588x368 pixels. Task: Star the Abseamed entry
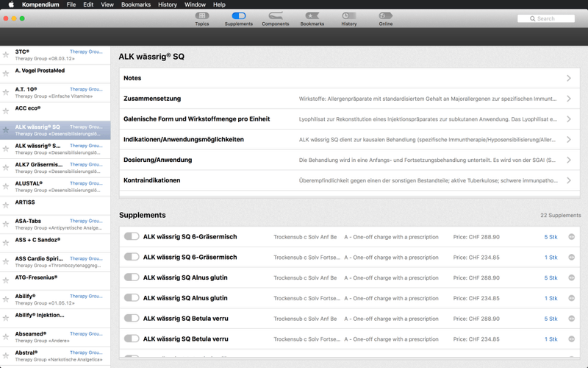click(x=6, y=337)
